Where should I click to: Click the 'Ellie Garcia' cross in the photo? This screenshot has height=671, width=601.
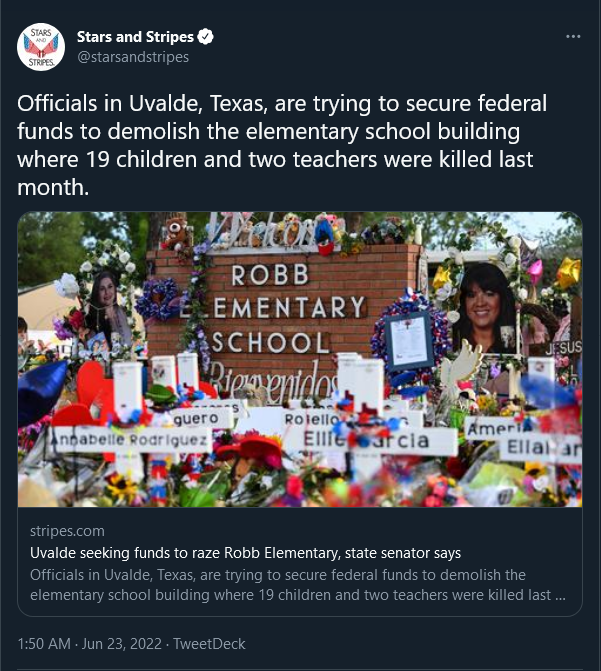(367, 440)
